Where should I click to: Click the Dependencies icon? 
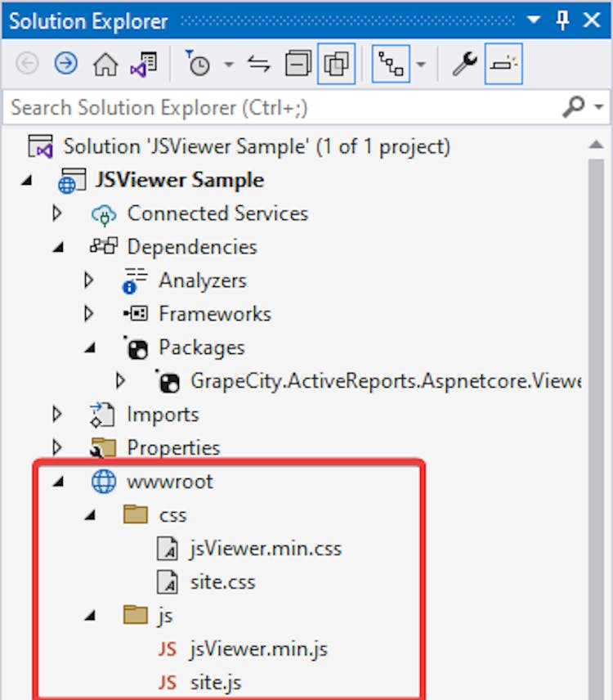(x=104, y=246)
